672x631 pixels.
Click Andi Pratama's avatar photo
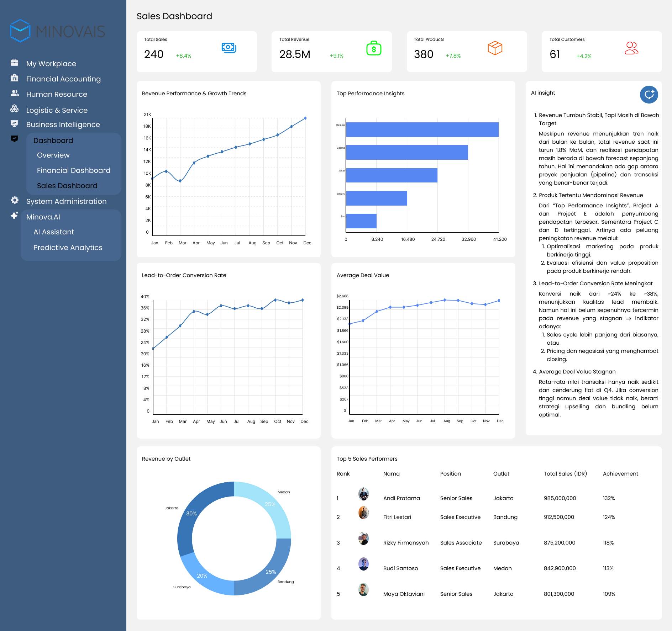click(363, 494)
